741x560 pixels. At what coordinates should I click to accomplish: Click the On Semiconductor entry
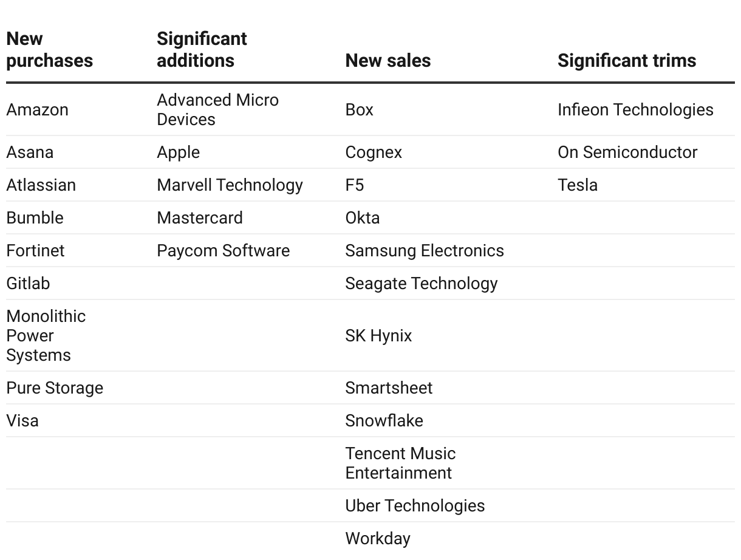(627, 152)
